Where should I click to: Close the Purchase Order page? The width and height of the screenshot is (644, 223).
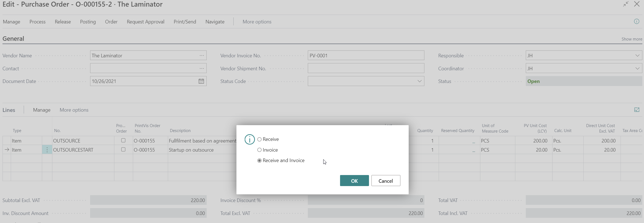637,4
